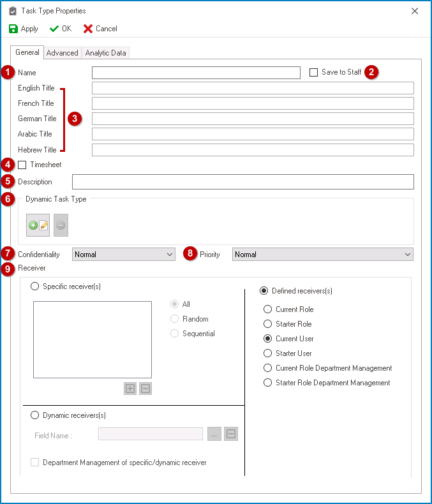This screenshot has height=504, width=432.
Task: Click the 'Dynamic Task Type' group label
Action: [56, 199]
